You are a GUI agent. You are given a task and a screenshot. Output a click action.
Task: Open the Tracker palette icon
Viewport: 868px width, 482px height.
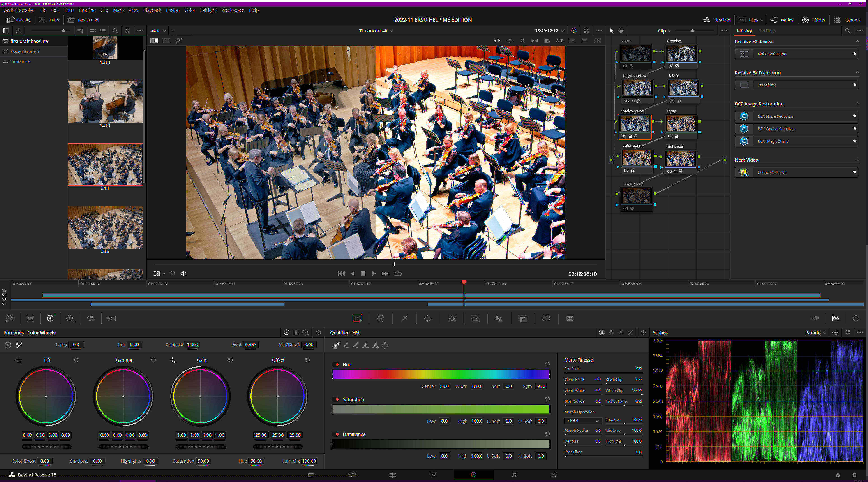click(452, 319)
